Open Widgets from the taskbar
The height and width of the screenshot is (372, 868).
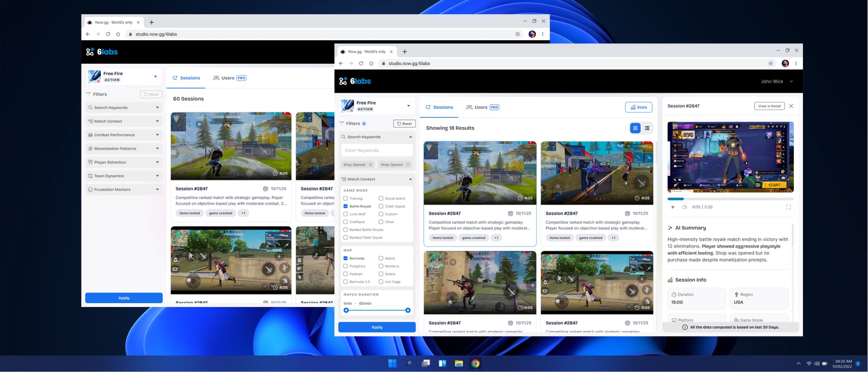coord(442,363)
